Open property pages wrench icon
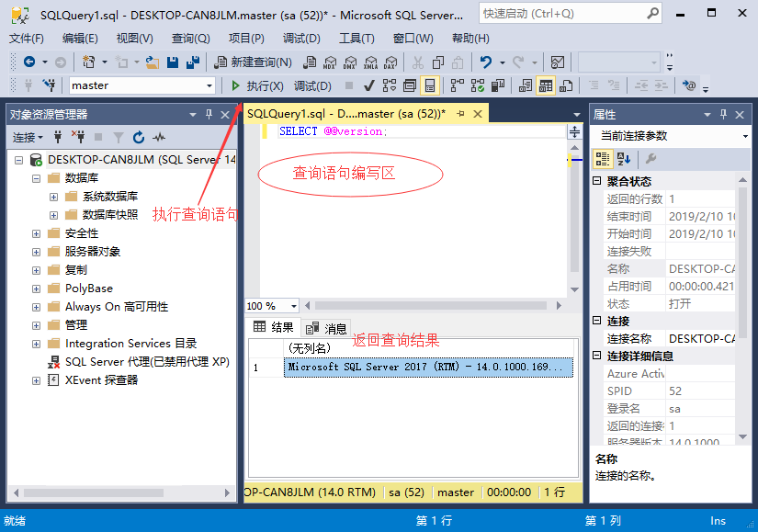Screen dimensions: 758x532 pyautogui.click(x=651, y=159)
